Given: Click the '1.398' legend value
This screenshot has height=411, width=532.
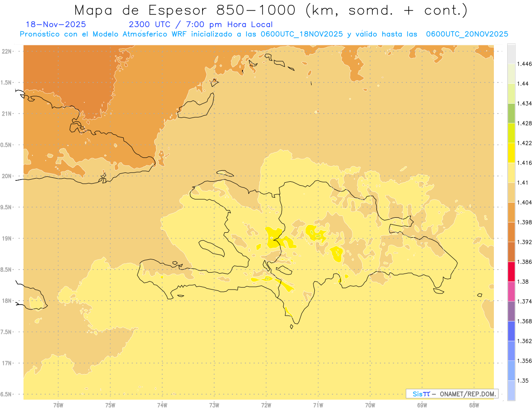Looking at the screenshot, I should (524, 222).
